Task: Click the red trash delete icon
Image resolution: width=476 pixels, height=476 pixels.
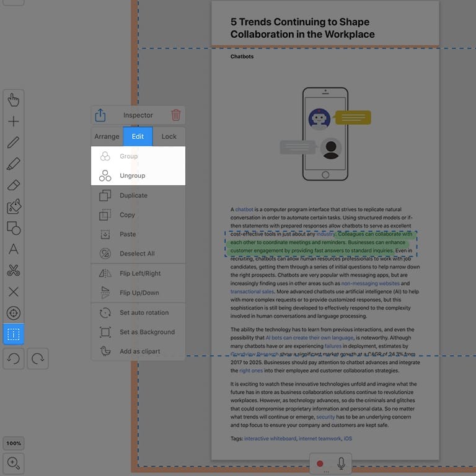Action: pyautogui.click(x=176, y=115)
